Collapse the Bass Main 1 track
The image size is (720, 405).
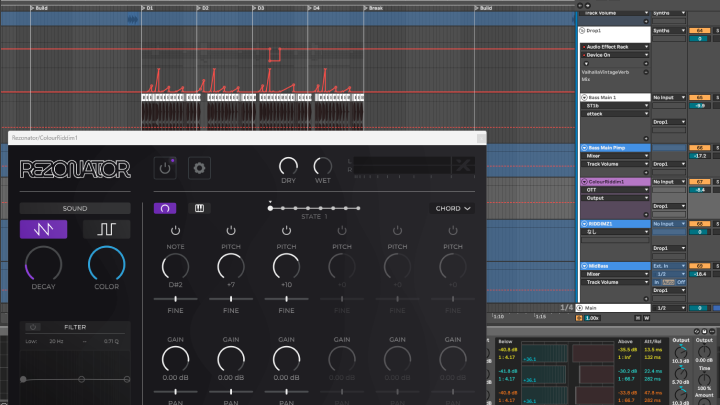coord(584,97)
